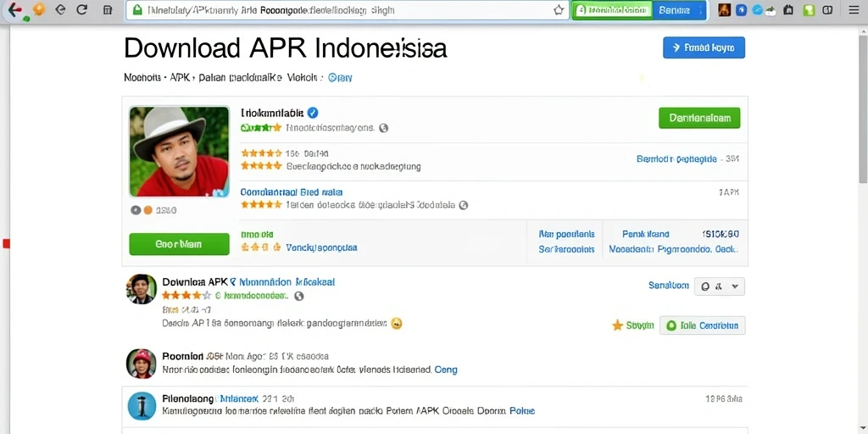The height and width of the screenshot is (434, 868).
Task: Click the verified badge next to Triokamdable
Action: 312,113
